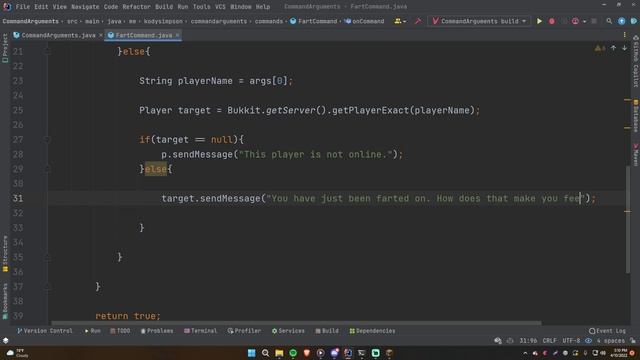The height and width of the screenshot is (360, 640).
Task: Open the 4 spaces indent selector
Action: pyautogui.click(x=611, y=340)
